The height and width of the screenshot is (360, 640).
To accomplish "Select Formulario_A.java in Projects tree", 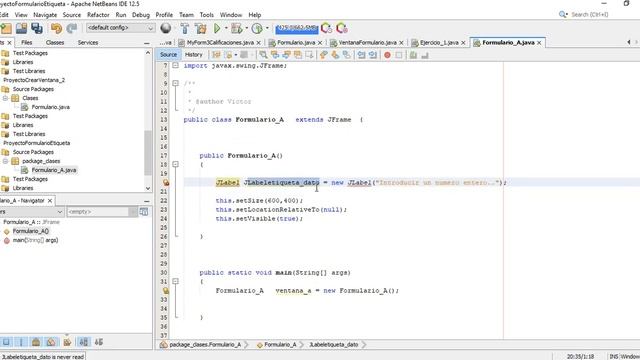I will [x=53, y=170].
